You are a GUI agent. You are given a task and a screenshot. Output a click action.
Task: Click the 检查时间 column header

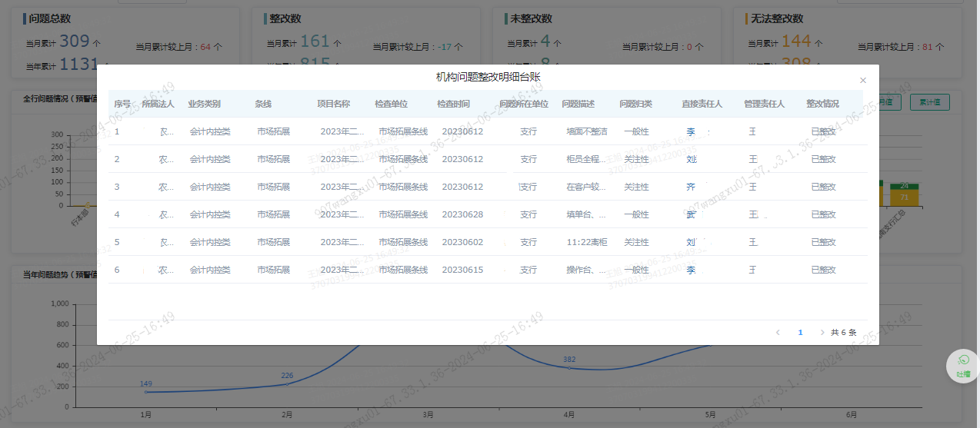(x=454, y=104)
